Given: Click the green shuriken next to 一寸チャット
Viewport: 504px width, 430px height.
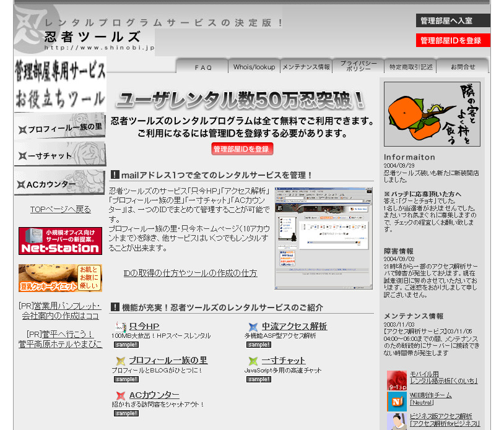Looking at the screenshot, I should (x=253, y=361).
